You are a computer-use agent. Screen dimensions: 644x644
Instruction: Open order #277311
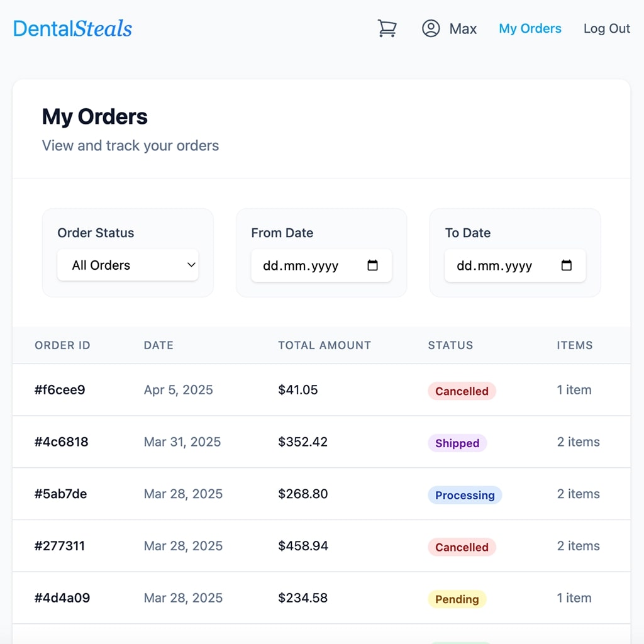[60, 546]
